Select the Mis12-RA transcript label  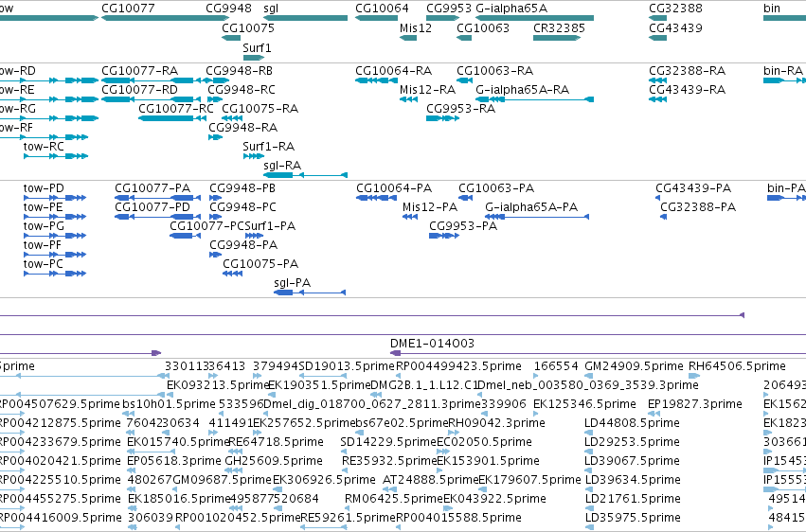coord(427,90)
